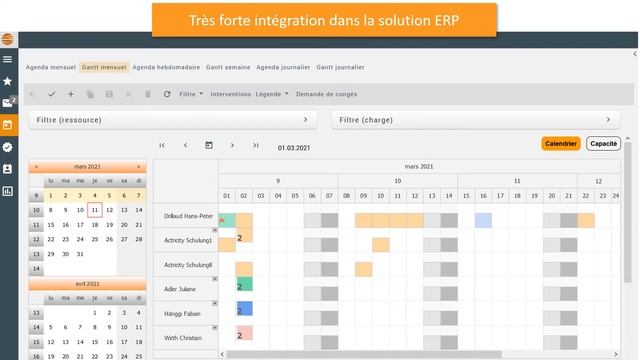Select day 11 in mars 2021 mini calendar

[95, 210]
